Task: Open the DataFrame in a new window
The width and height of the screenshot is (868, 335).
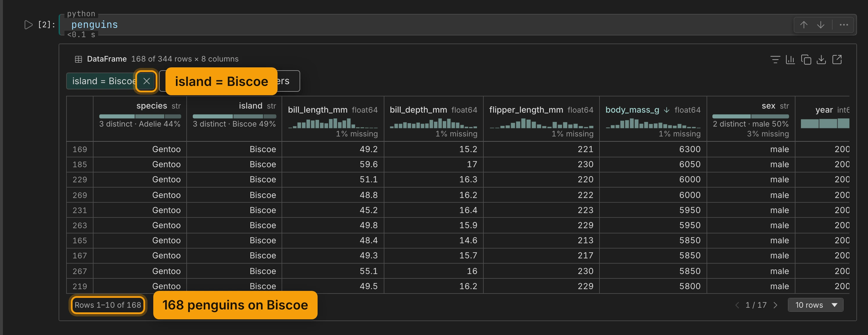Action: [837, 60]
